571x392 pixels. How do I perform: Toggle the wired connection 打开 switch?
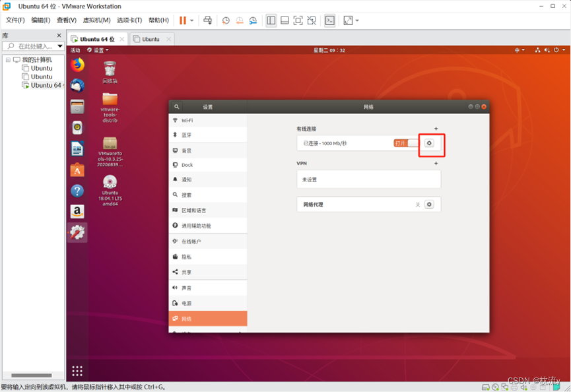(x=406, y=143)
